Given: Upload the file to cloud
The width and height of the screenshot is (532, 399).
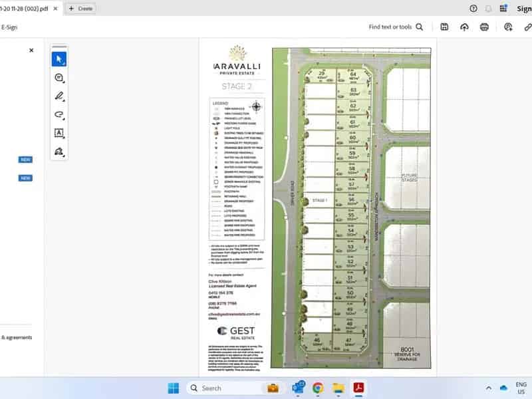Looking at the screenshot, I should (464, 27).
